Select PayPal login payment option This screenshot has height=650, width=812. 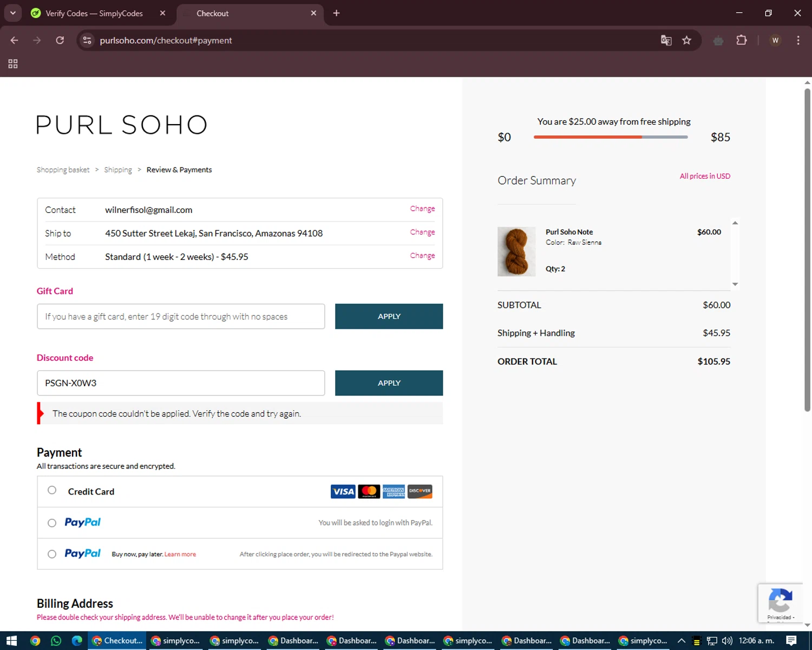[52, 523]
